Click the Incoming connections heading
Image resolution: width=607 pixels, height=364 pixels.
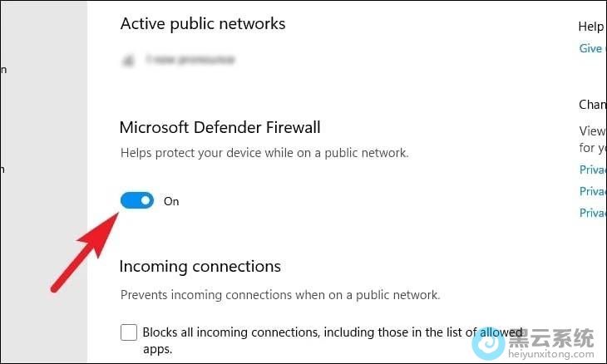(200, 266)
